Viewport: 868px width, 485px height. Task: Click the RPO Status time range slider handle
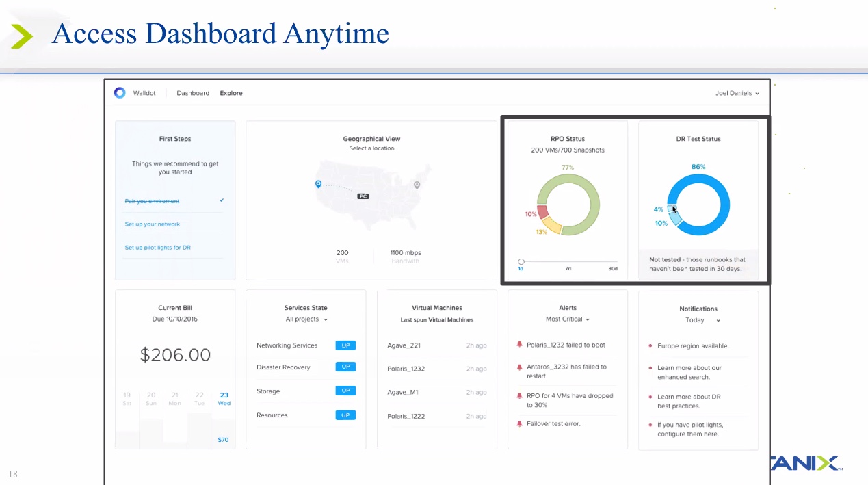click(521, 261)
